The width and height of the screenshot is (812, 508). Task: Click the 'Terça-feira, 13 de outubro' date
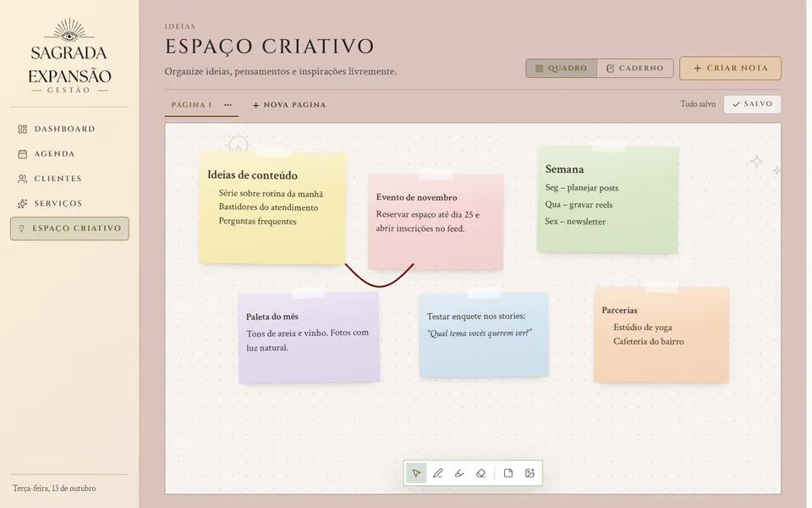54,489
